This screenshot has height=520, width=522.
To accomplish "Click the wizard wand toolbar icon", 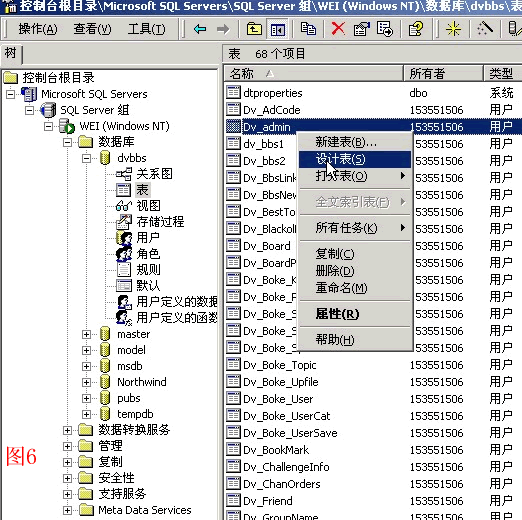I will pos(485,29).
